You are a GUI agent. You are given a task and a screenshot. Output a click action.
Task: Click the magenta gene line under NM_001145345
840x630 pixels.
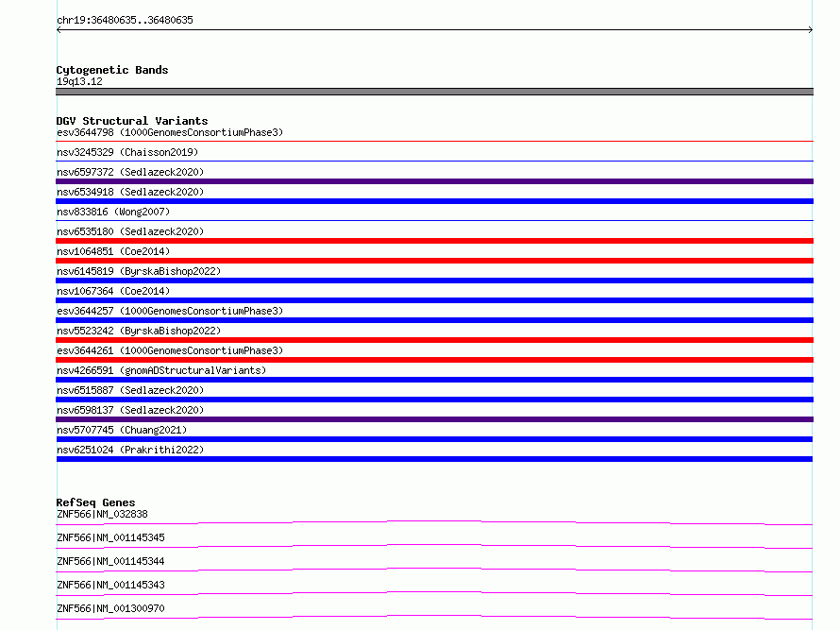click(434, 546)
